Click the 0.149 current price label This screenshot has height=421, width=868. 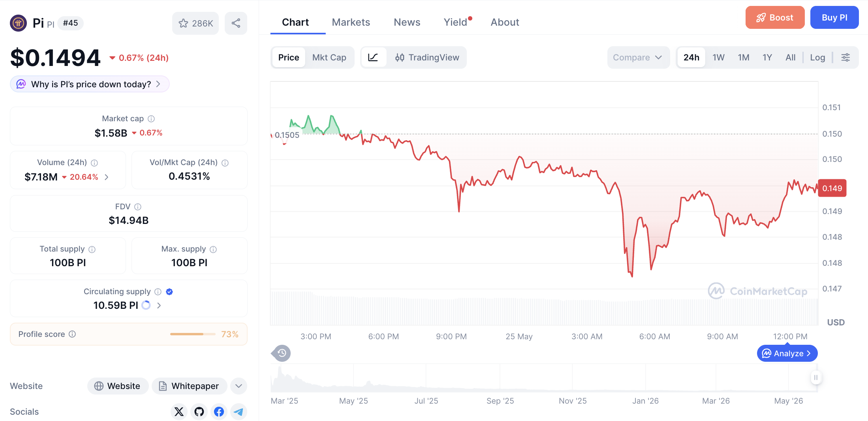832,188
